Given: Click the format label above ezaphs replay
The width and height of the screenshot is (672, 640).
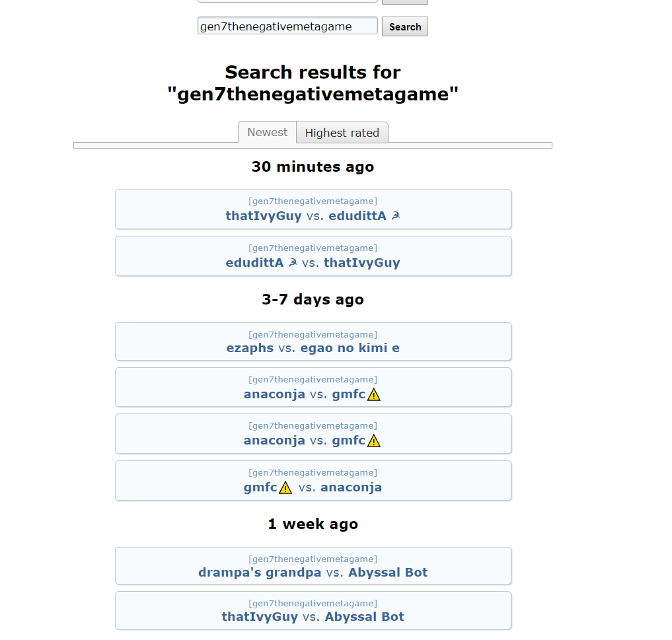Looking at the screenshot, I should (313, 335).
